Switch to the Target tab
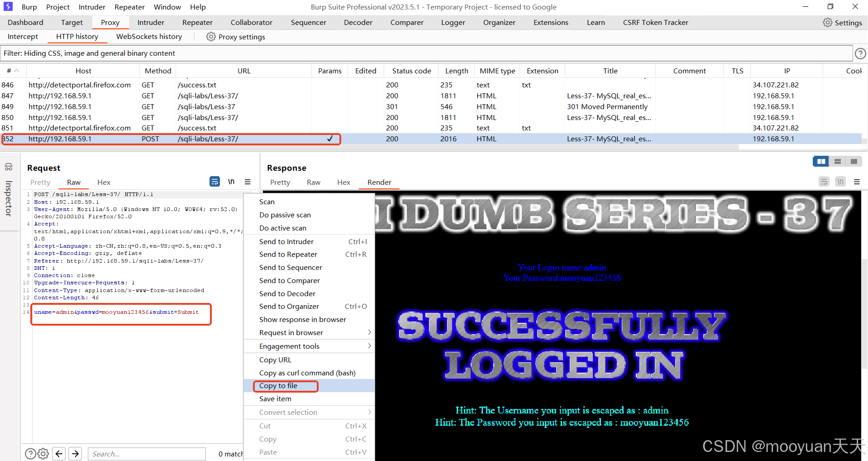The image size is (868, 461). point(72,23)
